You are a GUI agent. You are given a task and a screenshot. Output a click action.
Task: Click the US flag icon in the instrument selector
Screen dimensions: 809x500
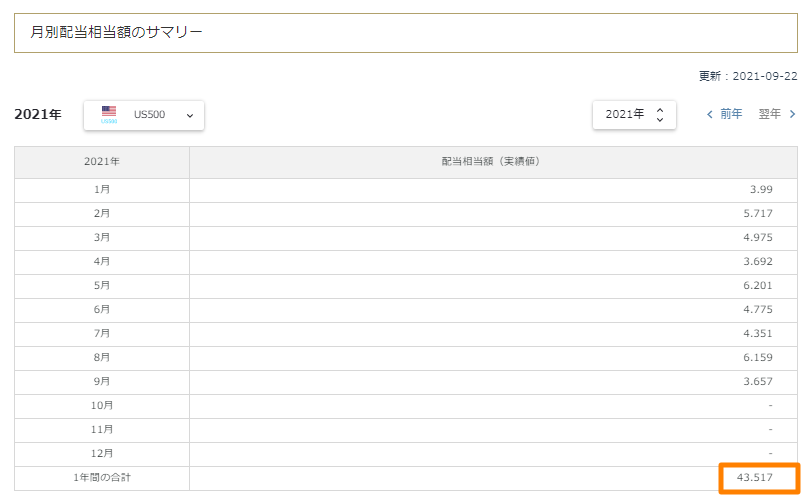(x=109, y=113)
